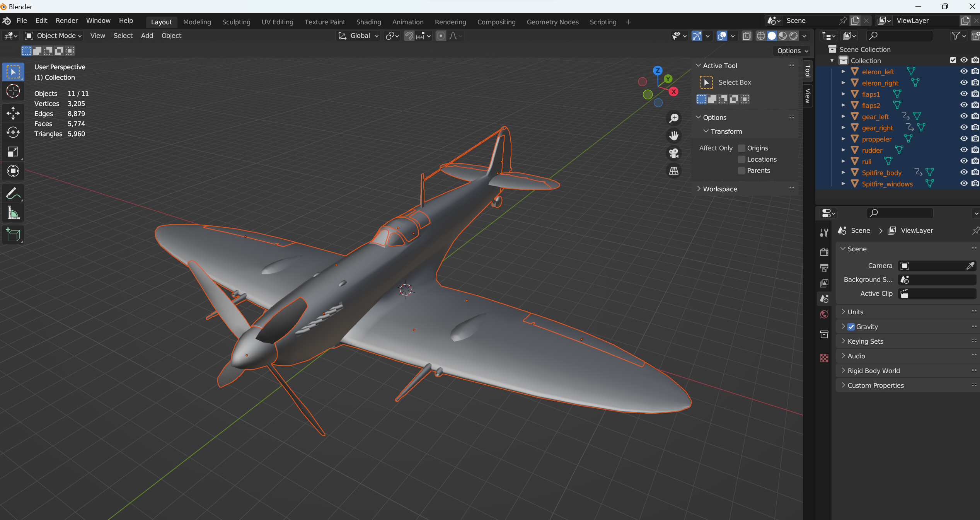Click the red X axis gizmo ball
The height and width of the screenshot is (520, 980).
[x=673, y=92]
